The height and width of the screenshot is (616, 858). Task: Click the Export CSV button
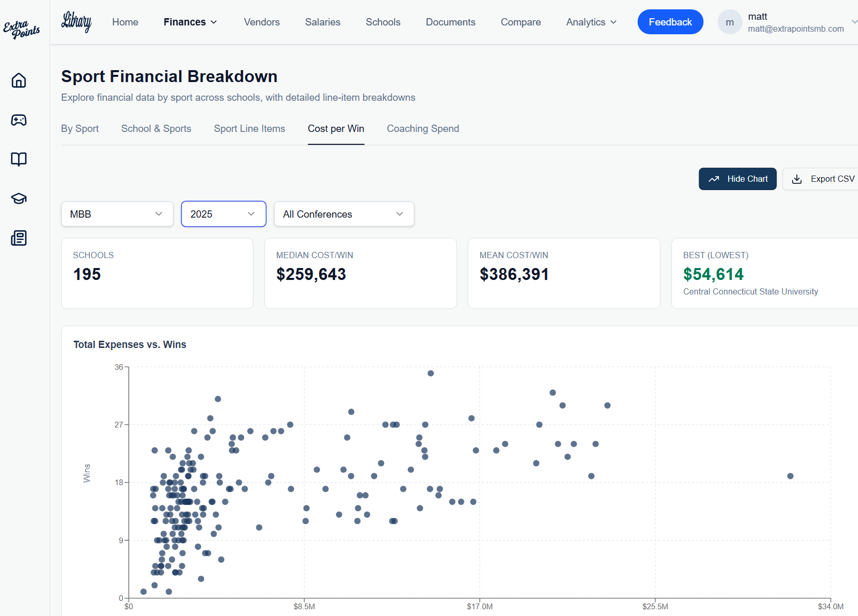[x=823, y=179]
